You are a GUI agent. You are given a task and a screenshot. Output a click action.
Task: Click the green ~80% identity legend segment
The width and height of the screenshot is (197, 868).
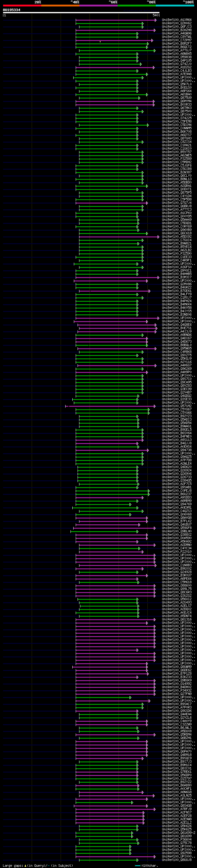pos(137,6)
